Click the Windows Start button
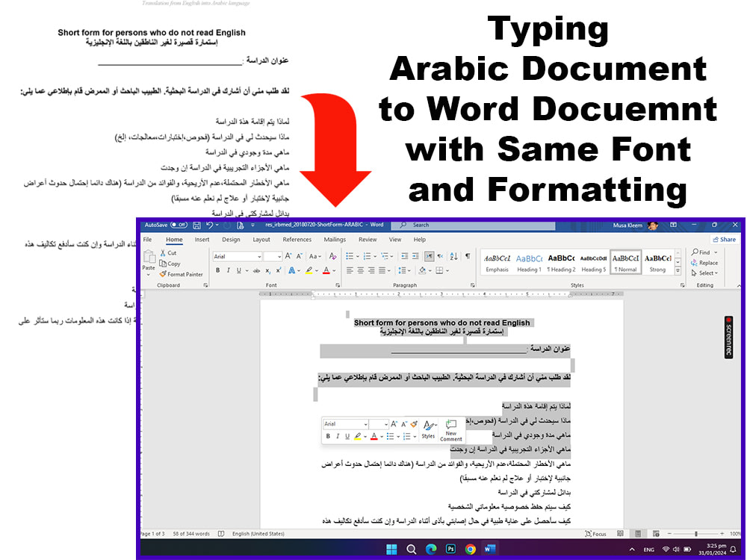 coord(391,549)
